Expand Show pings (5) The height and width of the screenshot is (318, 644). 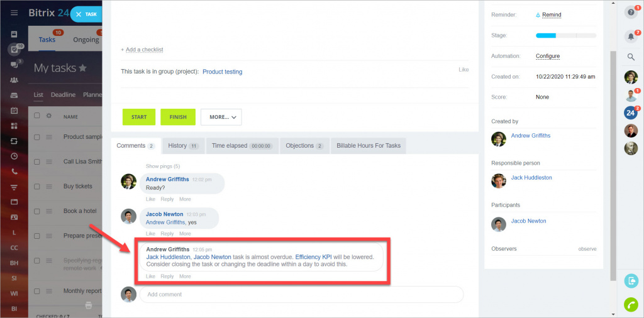pyautogui.click(x=163, y=166)
